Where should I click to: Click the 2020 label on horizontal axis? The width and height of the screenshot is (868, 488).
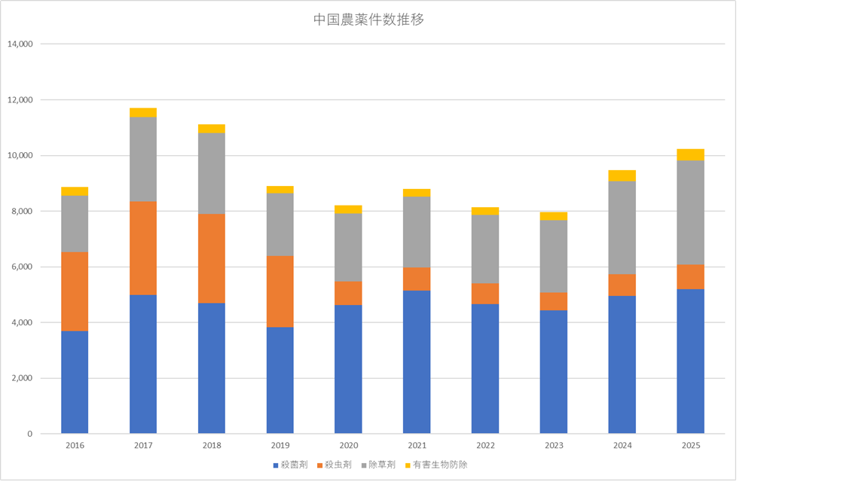[x=348, y=446]
